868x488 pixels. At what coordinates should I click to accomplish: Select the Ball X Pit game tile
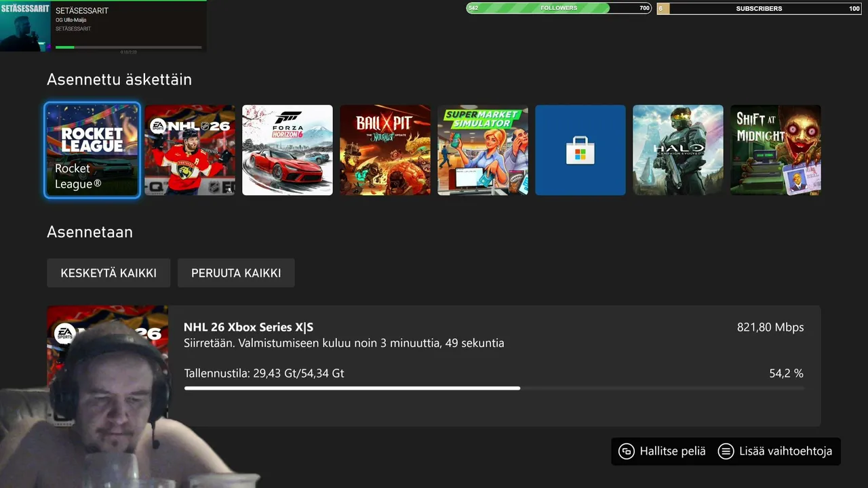pyautogui.click(x=385, y=150)
